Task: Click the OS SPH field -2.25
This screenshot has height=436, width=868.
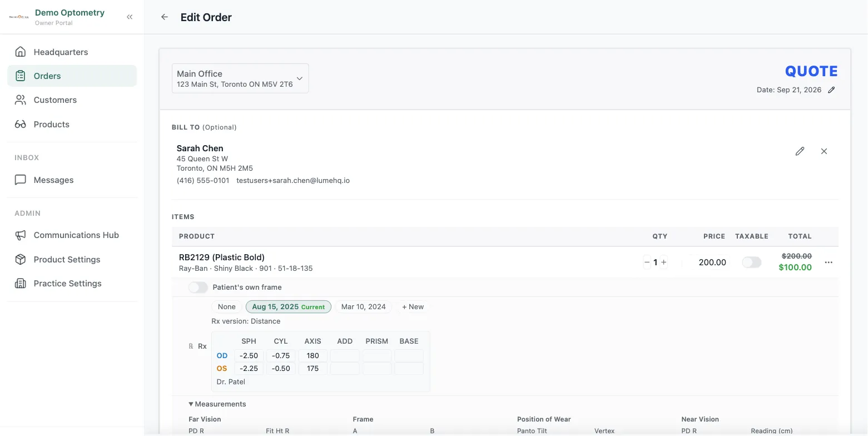Action: [x=249, y=369]
